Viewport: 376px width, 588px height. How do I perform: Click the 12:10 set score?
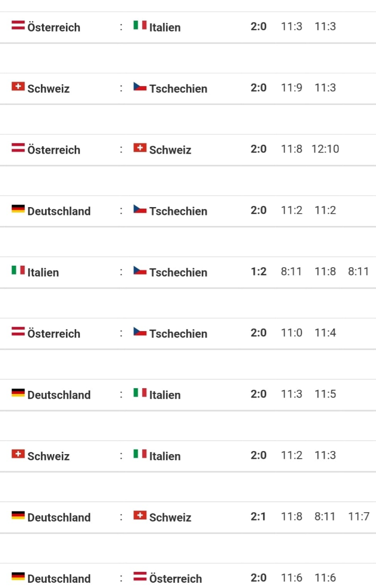[x=325, y=149]
